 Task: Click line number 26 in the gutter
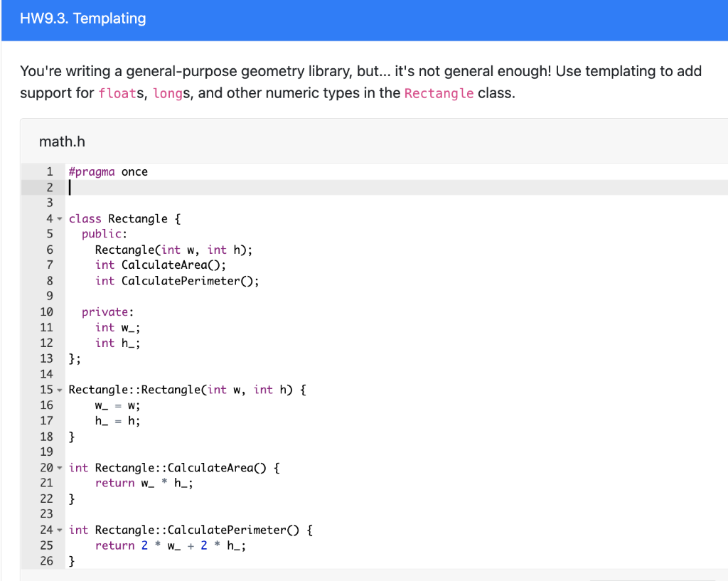click(x=47, y=560)
